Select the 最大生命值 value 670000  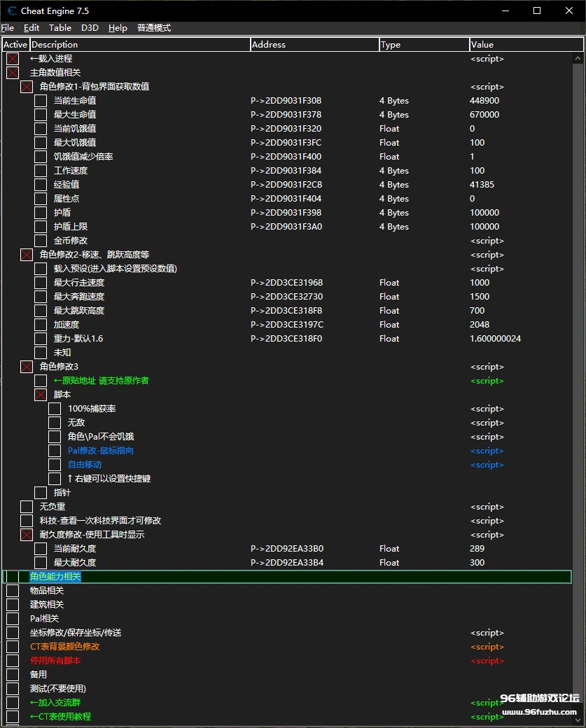pyautogui.click(x=484, y=115)
